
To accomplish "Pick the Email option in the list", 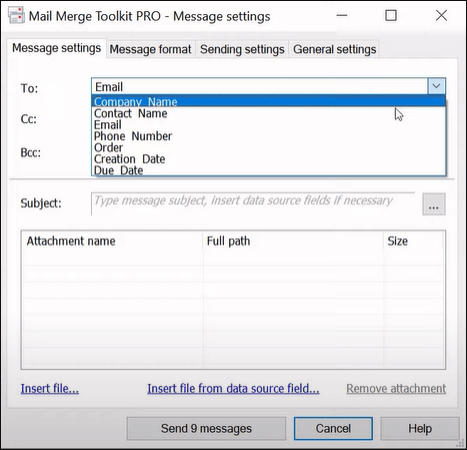I will 269,125.
